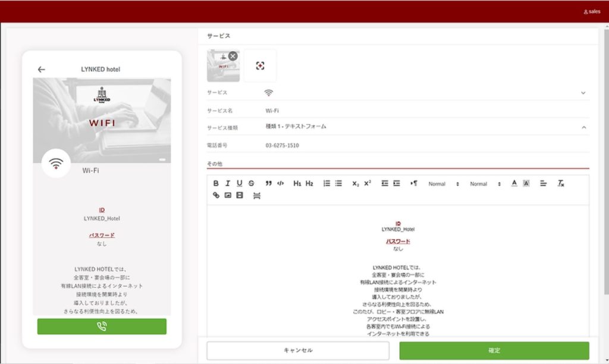Click the ID heading in the editor
Screen dimensions: 609x364
[398, 224]
